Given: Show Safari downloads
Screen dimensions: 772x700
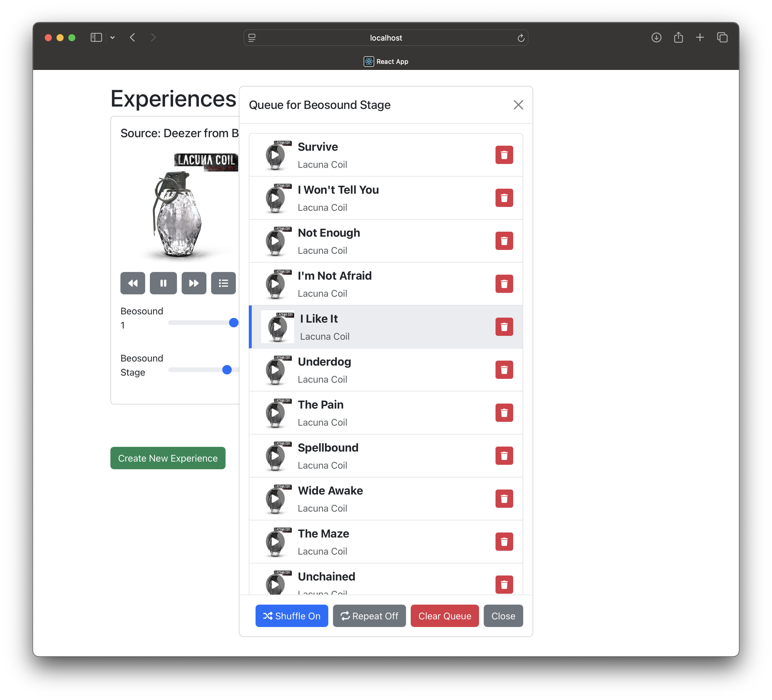Looking at the screenshot, I should coord(656,37).
